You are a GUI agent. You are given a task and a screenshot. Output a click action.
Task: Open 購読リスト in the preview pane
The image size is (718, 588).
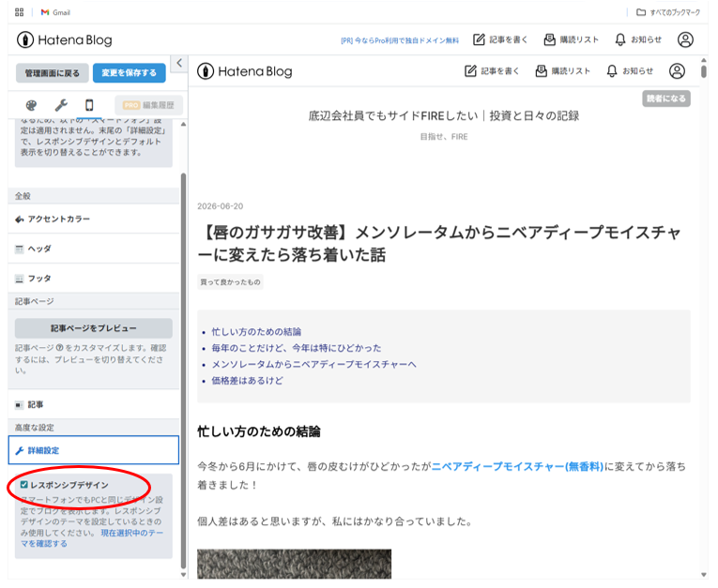(563, 71)
